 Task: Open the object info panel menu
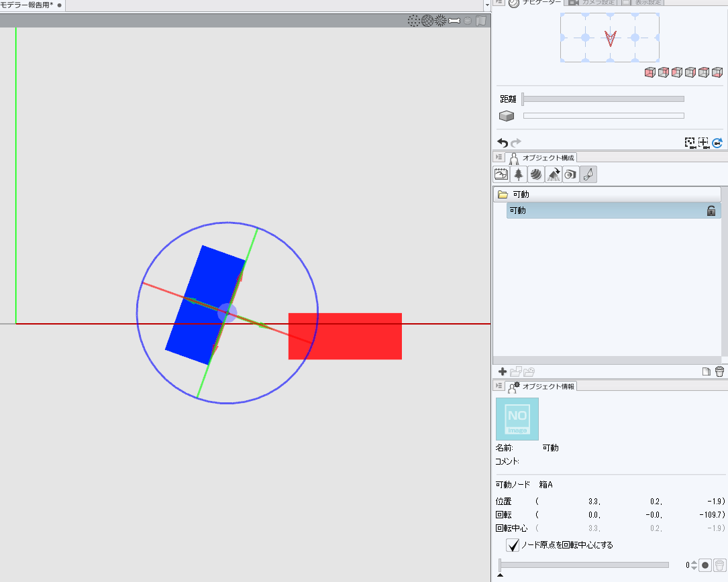pyautogui.click(x=499, y=386)
